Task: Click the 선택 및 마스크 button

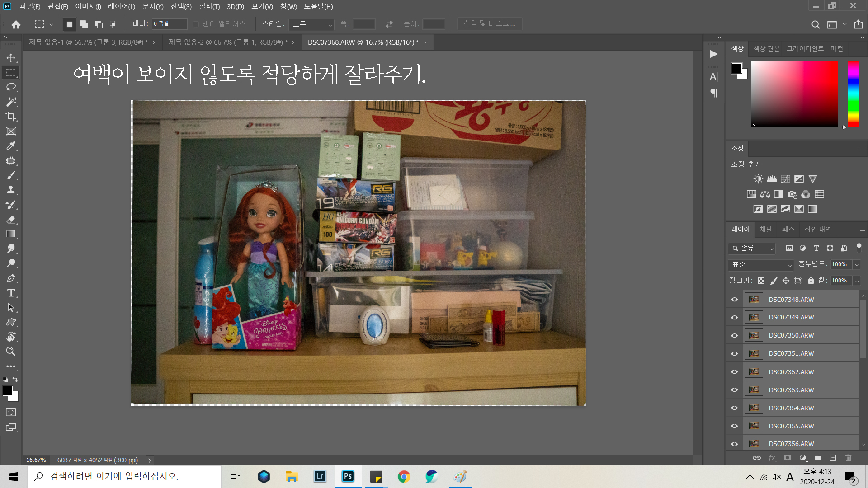Action: tap(489, 23)
